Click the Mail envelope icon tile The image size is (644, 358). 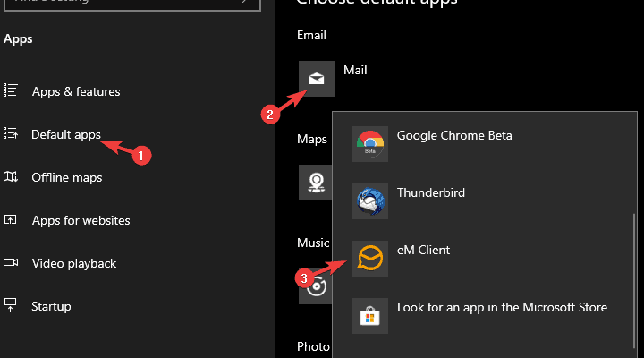tap(317, 79)
